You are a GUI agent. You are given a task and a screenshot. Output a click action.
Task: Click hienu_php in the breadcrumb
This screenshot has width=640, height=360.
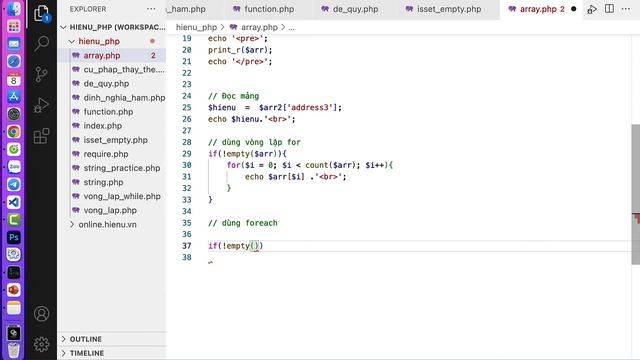[x=196, y=27]
